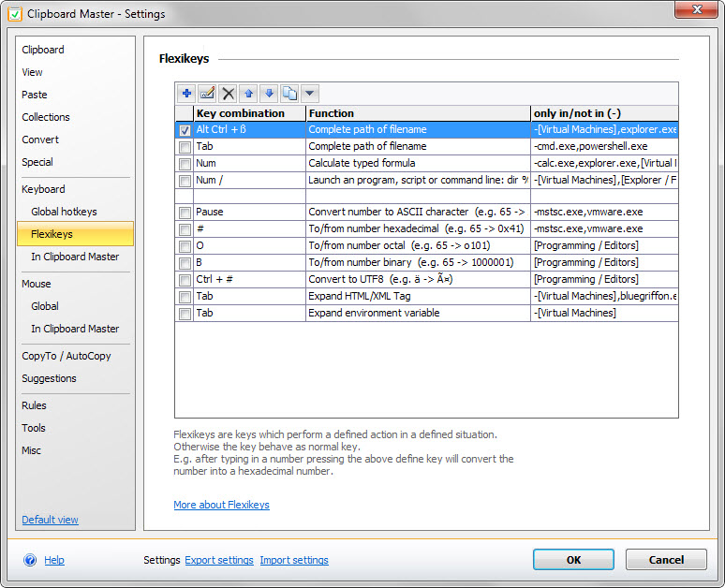Screen dimensions: 725x588
Task: Sort by Key combination column header
Action: click(x=250, y=113)
